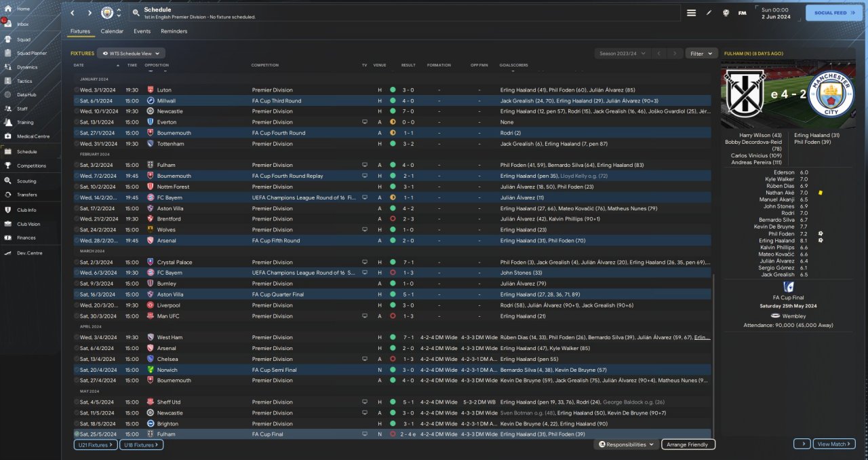Screen dimensions: 868x460
Task: Select the Luton fixture row radio
Action: click(x=77, y=90)
